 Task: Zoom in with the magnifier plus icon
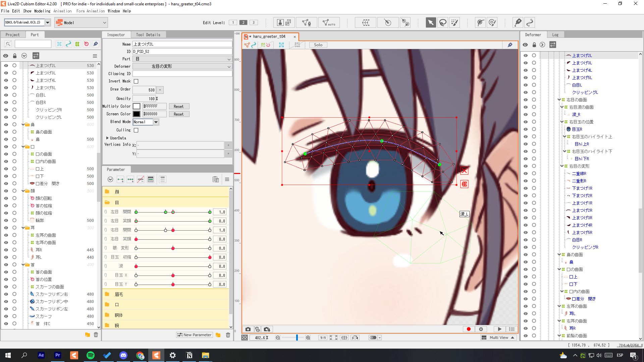[x=308, y=338]
